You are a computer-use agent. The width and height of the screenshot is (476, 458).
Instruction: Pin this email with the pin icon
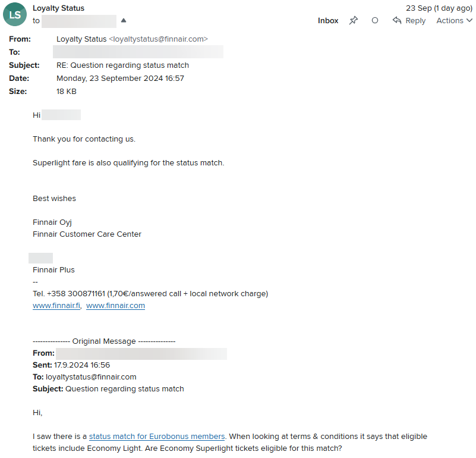click(x=354, y=20)
